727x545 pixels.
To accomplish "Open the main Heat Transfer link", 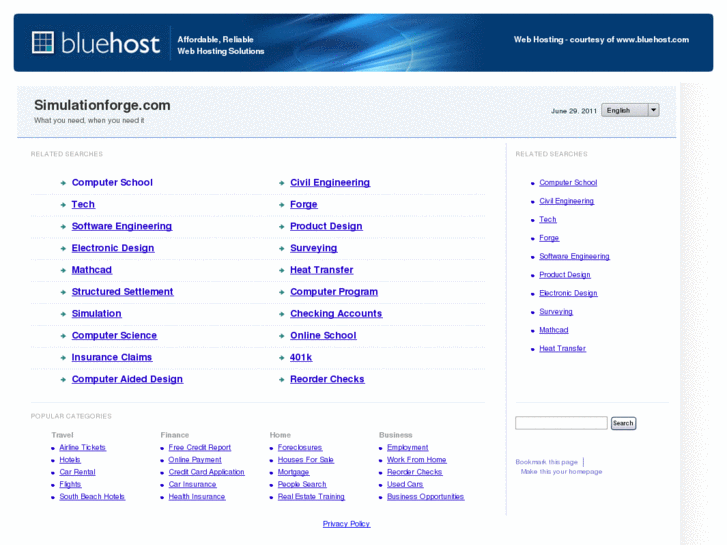I will point(322,270).
